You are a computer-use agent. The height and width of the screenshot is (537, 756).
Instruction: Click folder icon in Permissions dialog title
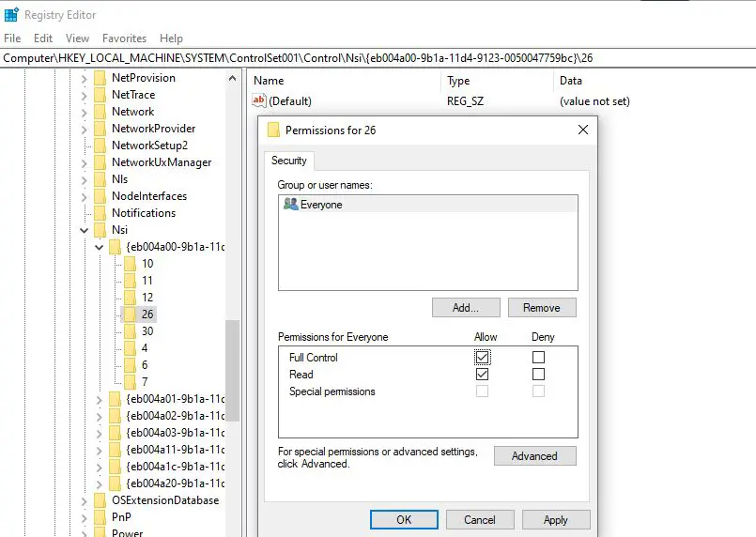[x=273, y=130]
